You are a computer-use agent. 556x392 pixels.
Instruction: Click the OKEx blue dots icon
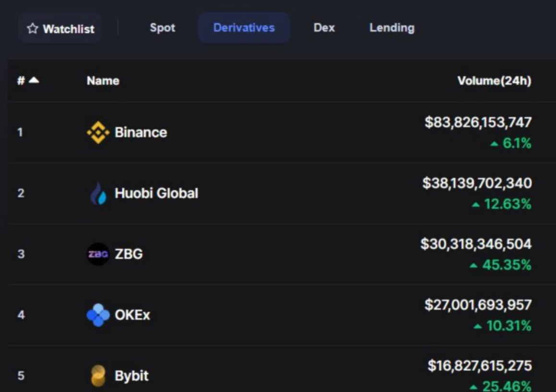98,315
